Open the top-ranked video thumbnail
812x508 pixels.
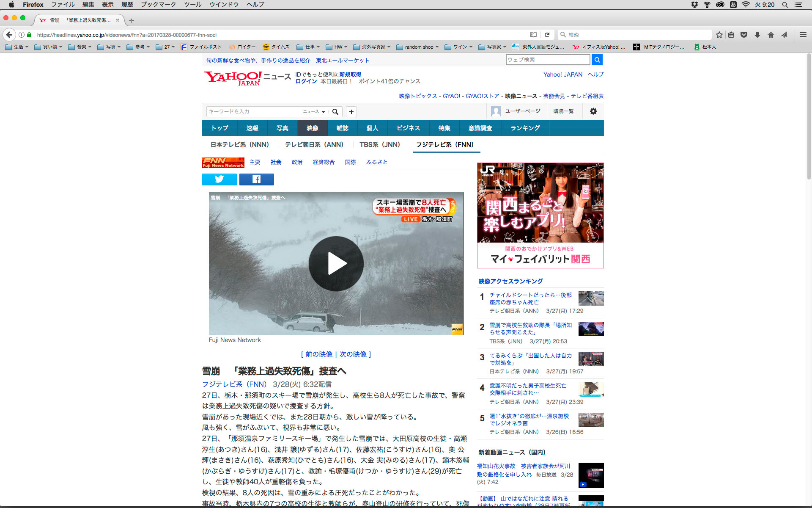tap(591, 298)
